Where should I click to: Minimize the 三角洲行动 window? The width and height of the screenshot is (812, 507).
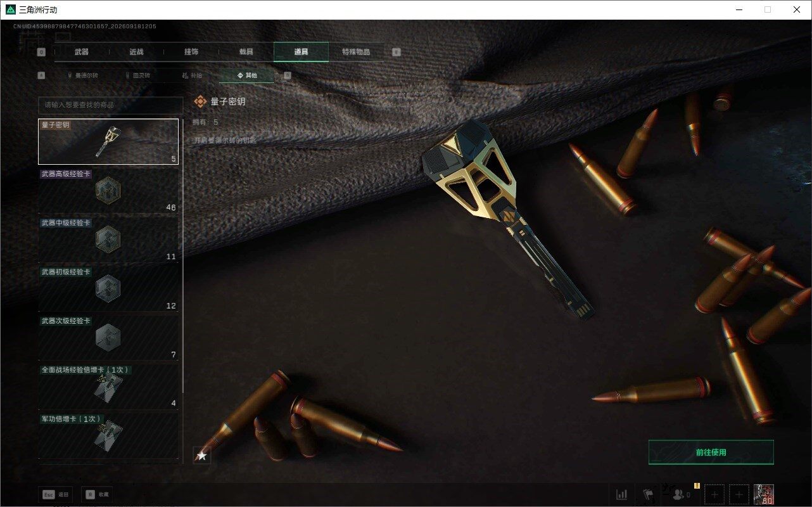pyautogui.click(x=739, y=10)
